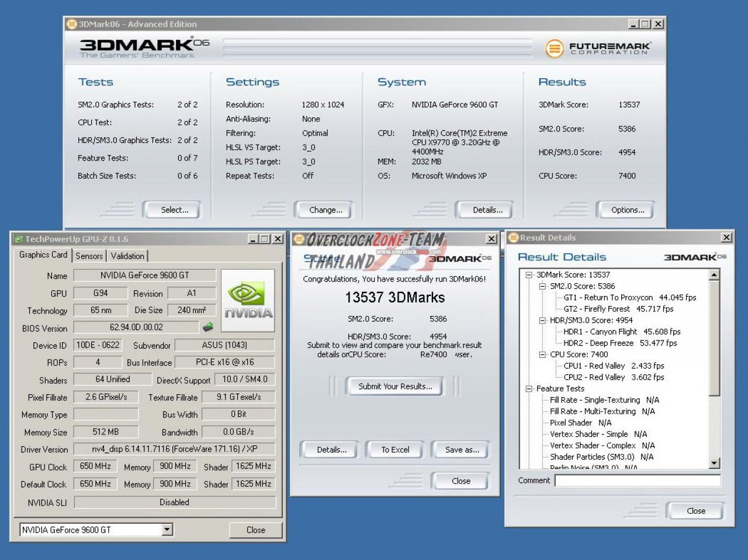The height and width of the screenshot is (560, 748).
Task: Collapse the Feature Tests tree node
Action: click(529, 388)
